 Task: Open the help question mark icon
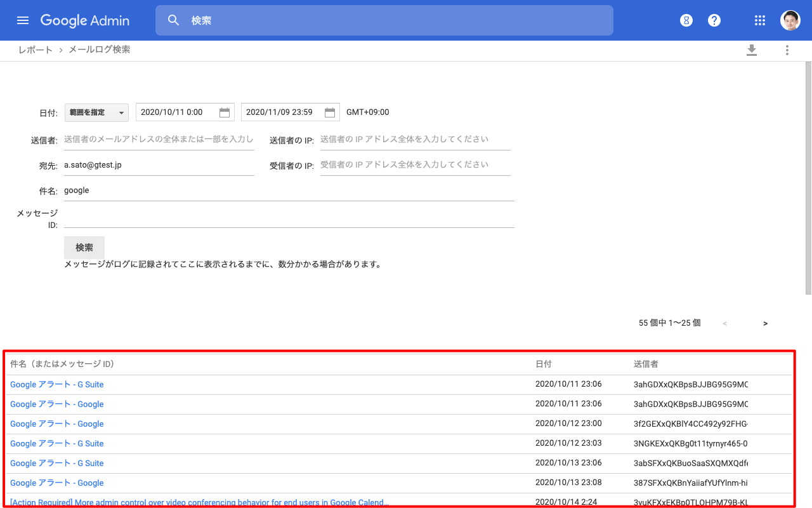(714, 20)
